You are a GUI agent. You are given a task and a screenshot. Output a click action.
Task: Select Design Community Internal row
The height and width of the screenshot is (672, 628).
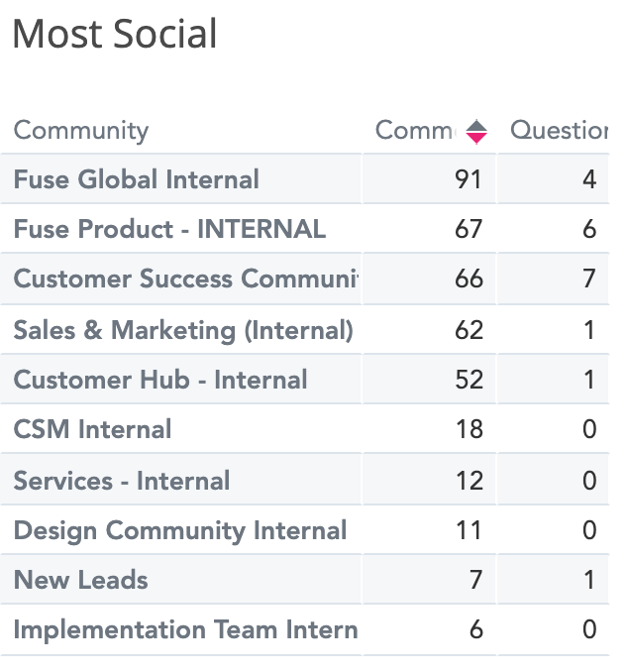(x=180, y=530)
